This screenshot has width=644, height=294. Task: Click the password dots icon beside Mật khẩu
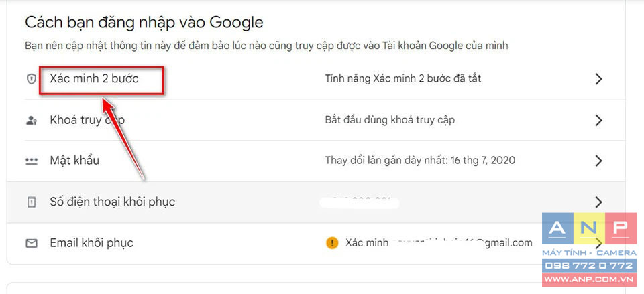32,161
